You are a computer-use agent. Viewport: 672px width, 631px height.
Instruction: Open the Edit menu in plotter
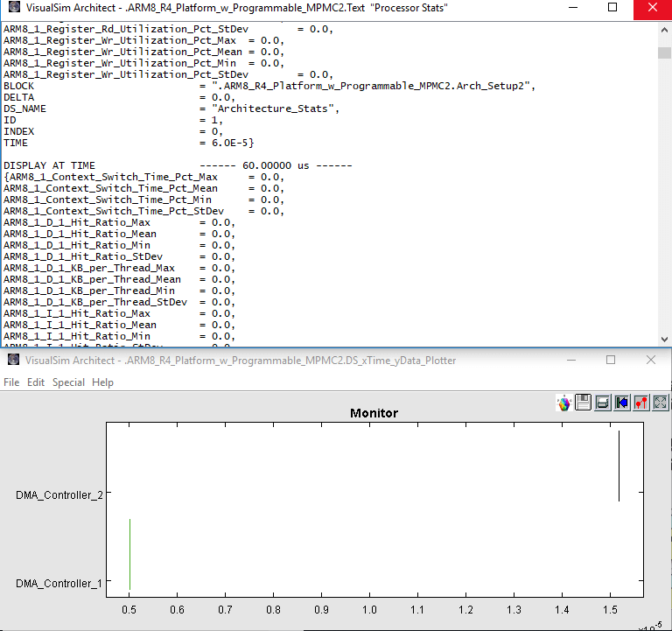[x=36, y=382]
